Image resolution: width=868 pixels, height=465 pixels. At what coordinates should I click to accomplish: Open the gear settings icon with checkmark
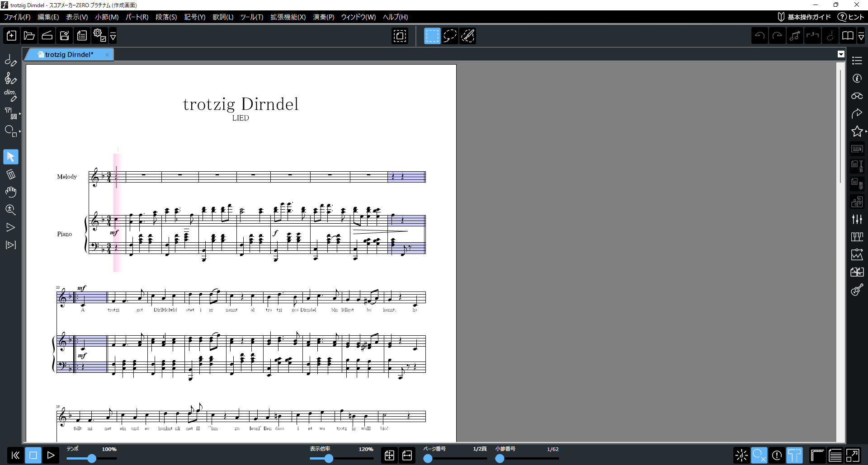99,36
